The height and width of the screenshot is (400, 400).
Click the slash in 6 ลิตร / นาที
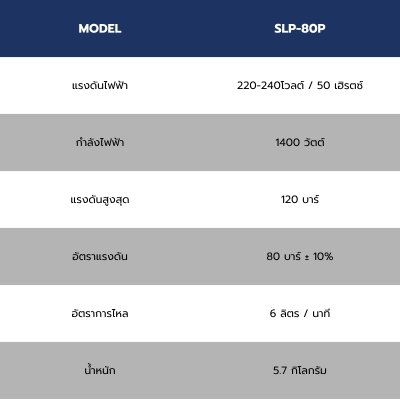[x=306, y=314]
